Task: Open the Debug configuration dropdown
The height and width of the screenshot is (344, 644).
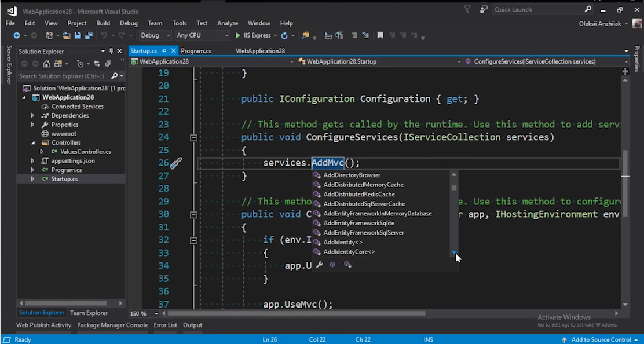Action: pos(155,36)
